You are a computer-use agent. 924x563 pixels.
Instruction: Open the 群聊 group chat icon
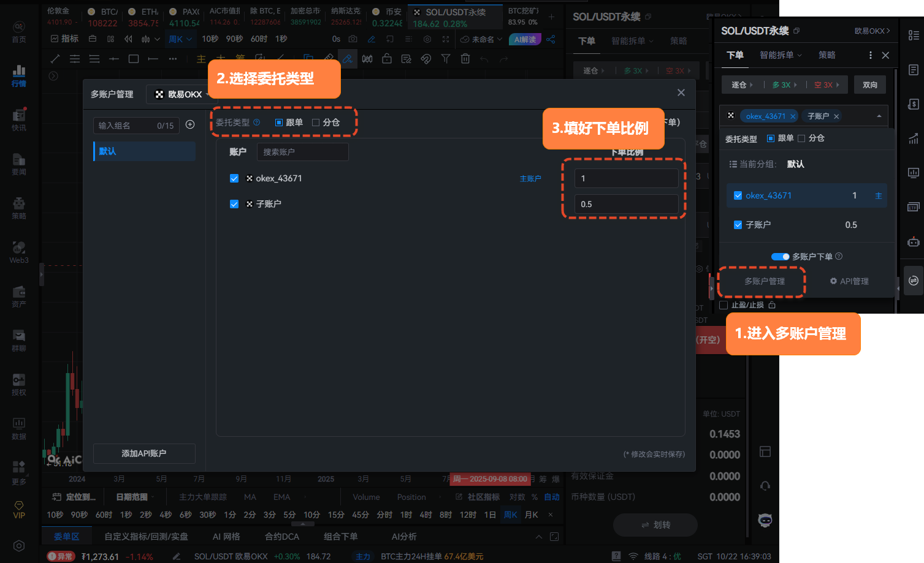(19, 340)
